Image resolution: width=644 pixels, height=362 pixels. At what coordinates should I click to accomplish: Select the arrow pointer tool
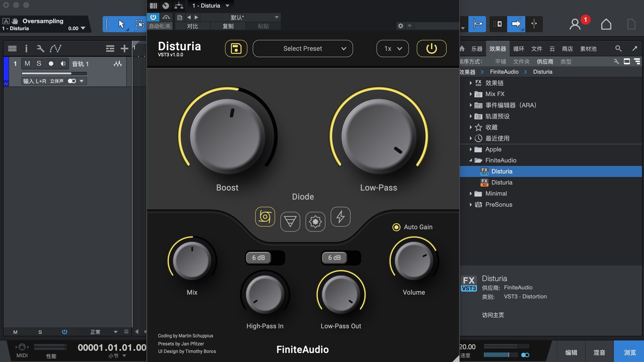click(x=121, y=24)
